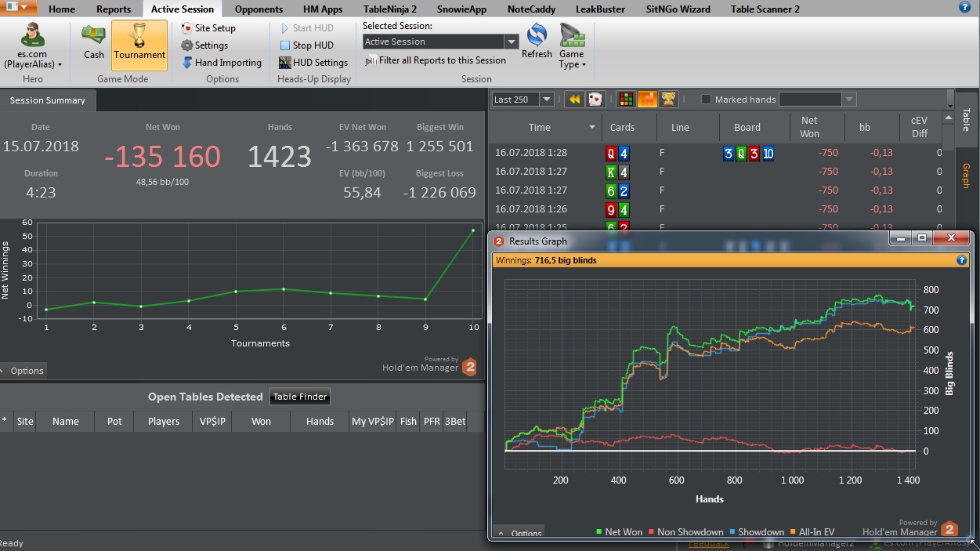Screen dimensions: 980x551
Task: Switch to the vertical Table tab
Action: pos(966,119)
